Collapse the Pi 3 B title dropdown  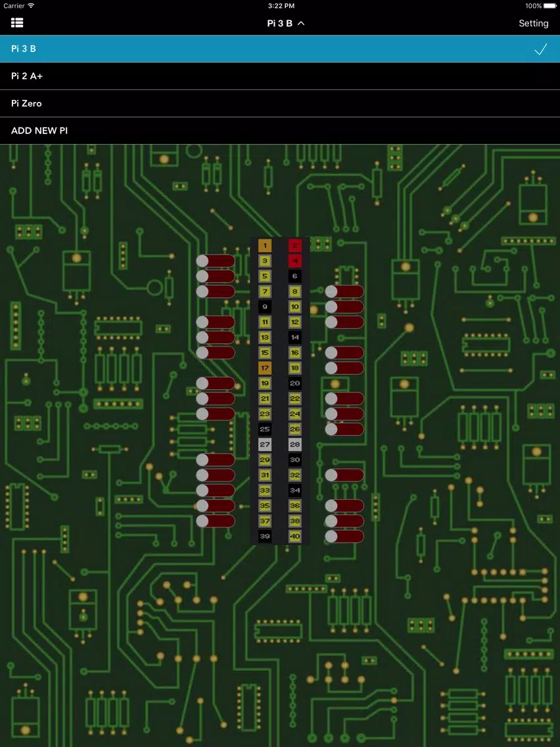pyautogui.click(x=285, y=23)
